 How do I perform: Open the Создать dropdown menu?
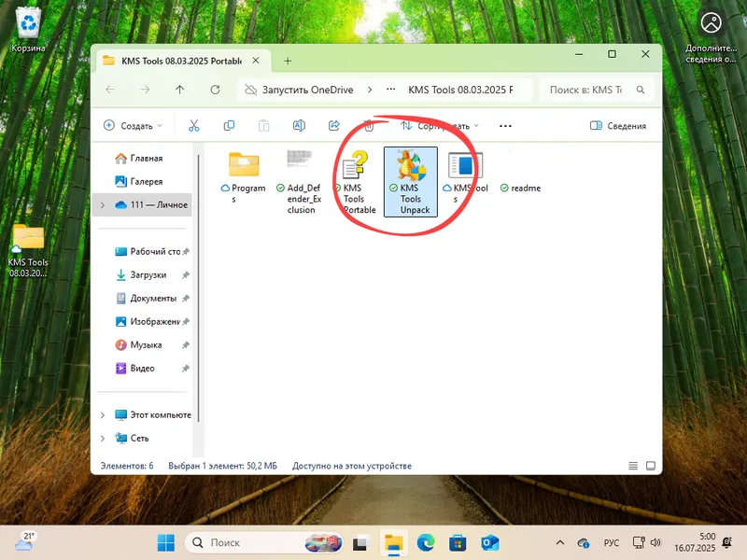(x=133, y=125)
